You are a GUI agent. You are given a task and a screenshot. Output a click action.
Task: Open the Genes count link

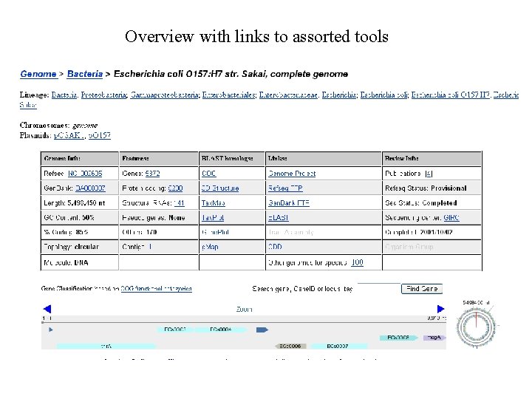152,174
